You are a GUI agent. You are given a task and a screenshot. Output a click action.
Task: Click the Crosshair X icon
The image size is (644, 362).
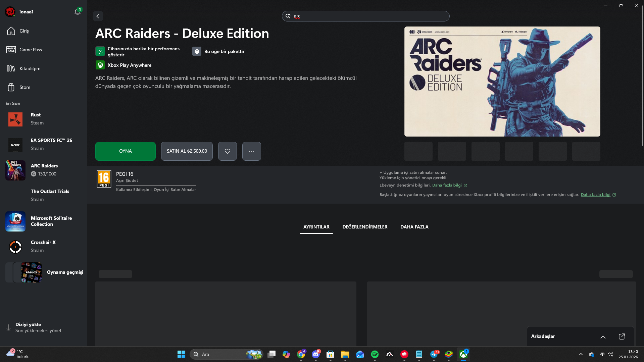[x=15, y=247]
